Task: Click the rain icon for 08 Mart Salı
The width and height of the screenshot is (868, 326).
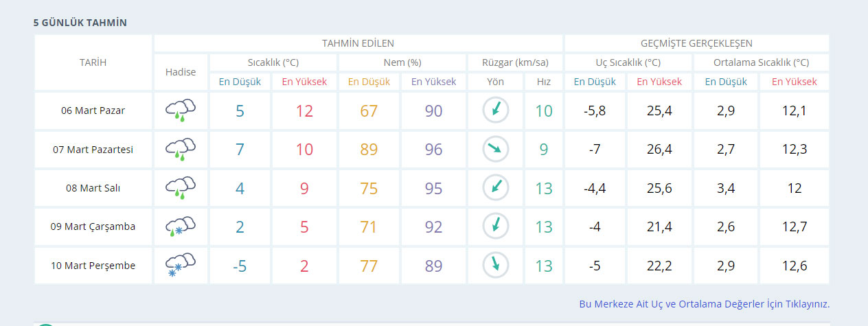Action: click(x=181, y=188)
